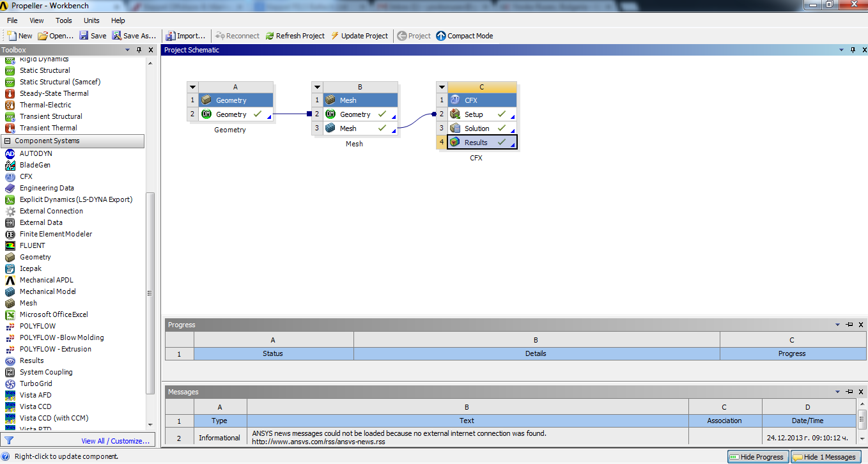Open Toolbox panel options dropdown arrow
The height and width of the screenshot is (464, 868).
[128, 50]
